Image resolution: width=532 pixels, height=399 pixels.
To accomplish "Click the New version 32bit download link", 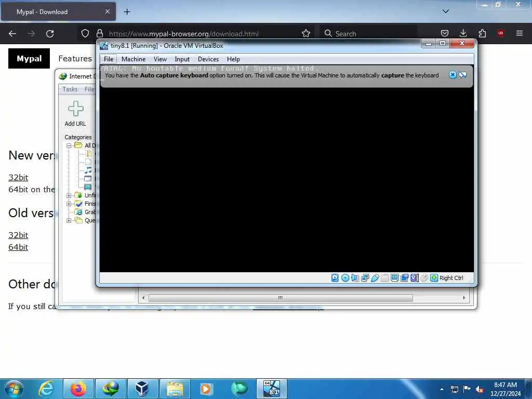I will point(18,178).
